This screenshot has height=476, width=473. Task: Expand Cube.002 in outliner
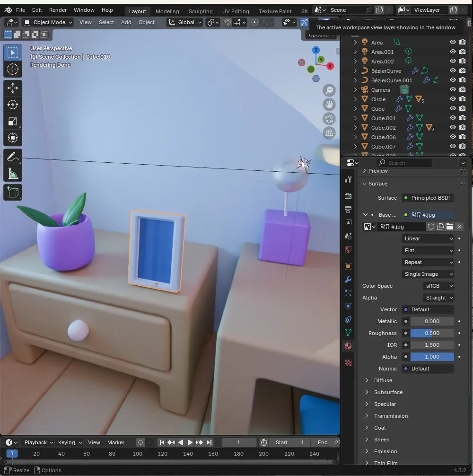tap(355, 127)
